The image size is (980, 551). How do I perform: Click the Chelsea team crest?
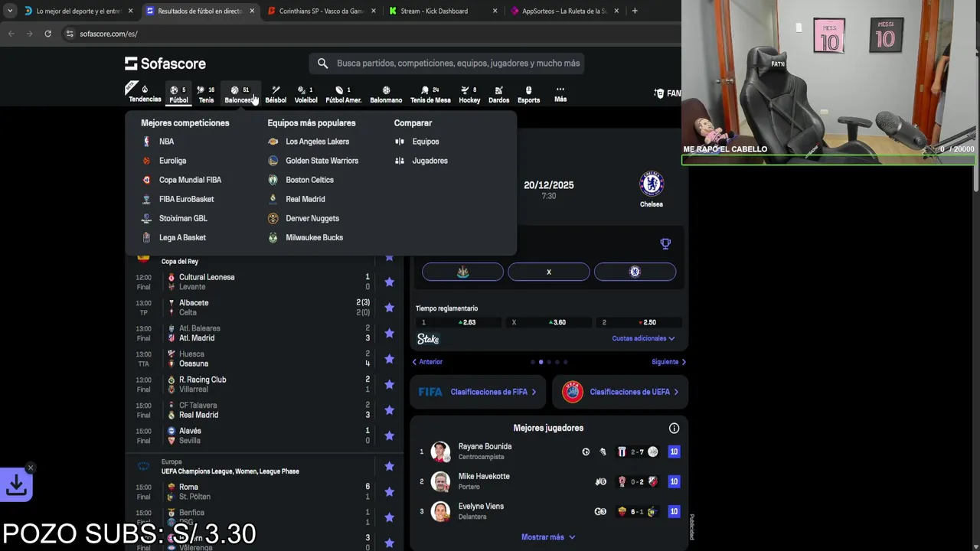(652, 184)
